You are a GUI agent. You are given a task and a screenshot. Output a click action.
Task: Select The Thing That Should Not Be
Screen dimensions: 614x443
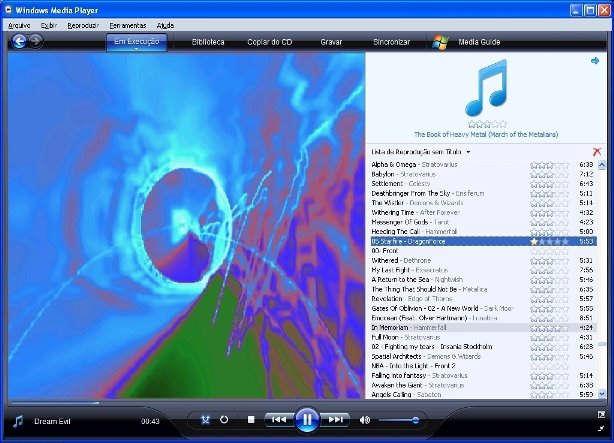click(x=484, y=289)
